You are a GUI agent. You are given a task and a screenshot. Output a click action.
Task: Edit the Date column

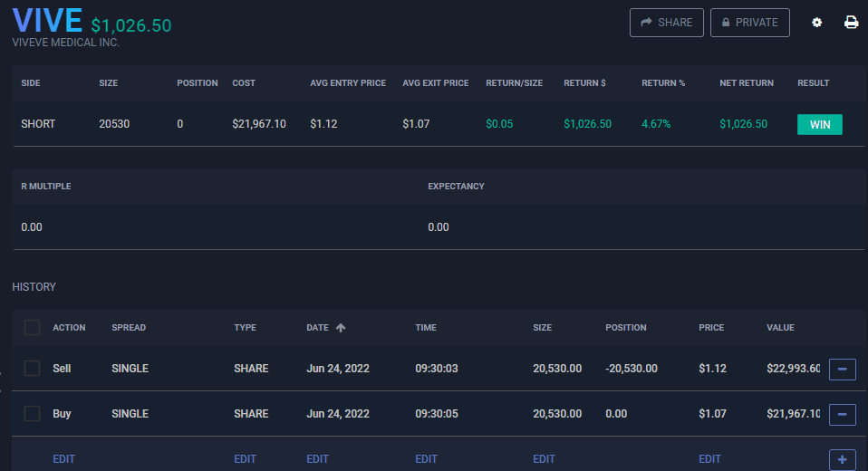coord(318,459)
